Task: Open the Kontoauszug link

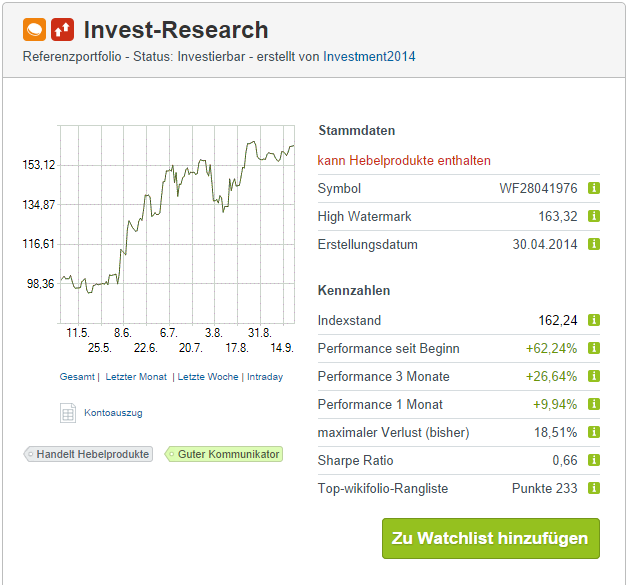Action: (x=112, y=412)
